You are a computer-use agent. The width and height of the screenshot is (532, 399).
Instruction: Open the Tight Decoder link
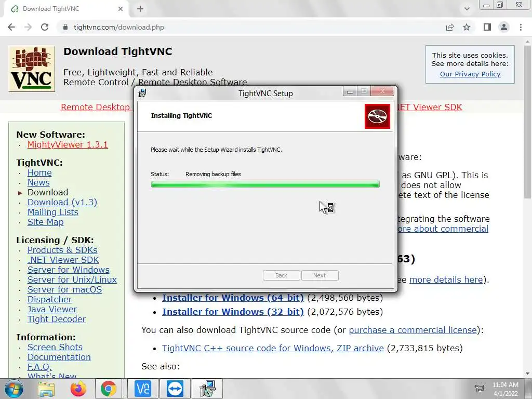(x=57, y=319)
